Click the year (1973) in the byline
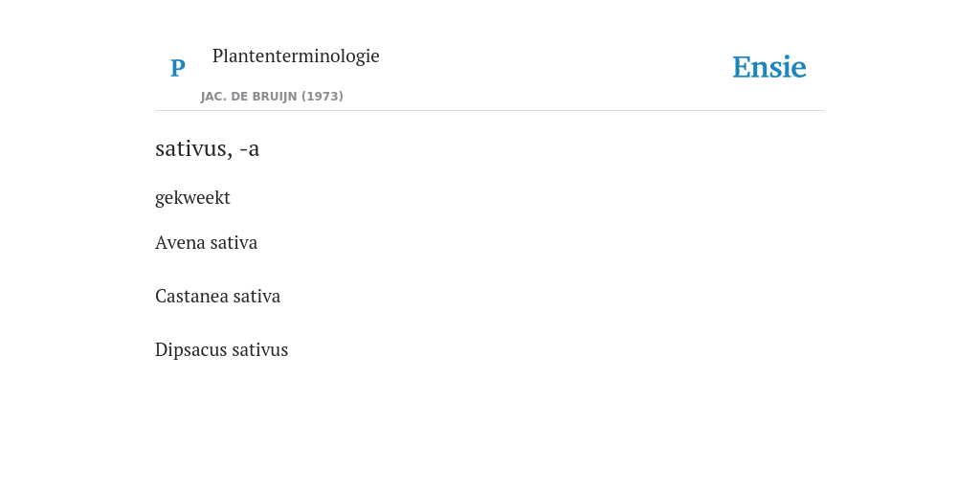 [x=323, y=97]
